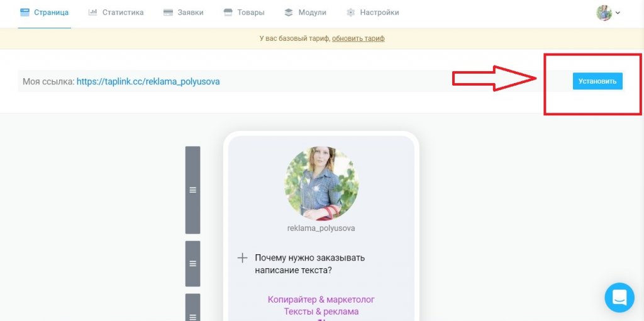Select the Почему нужно заказывать написание текста? heading
The height and width of the screenshot is (321, 644).
310,264
